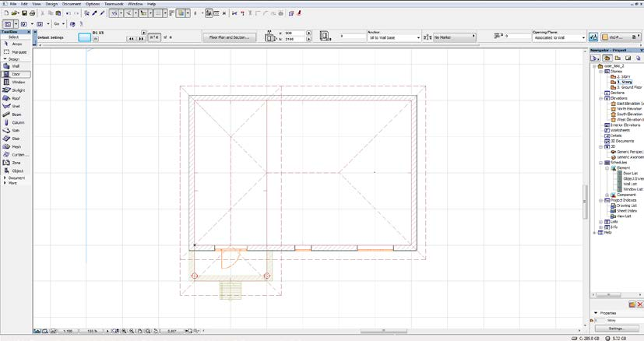
Task: Select the Curtain Wall tool
Action: [x=16, y=155]
